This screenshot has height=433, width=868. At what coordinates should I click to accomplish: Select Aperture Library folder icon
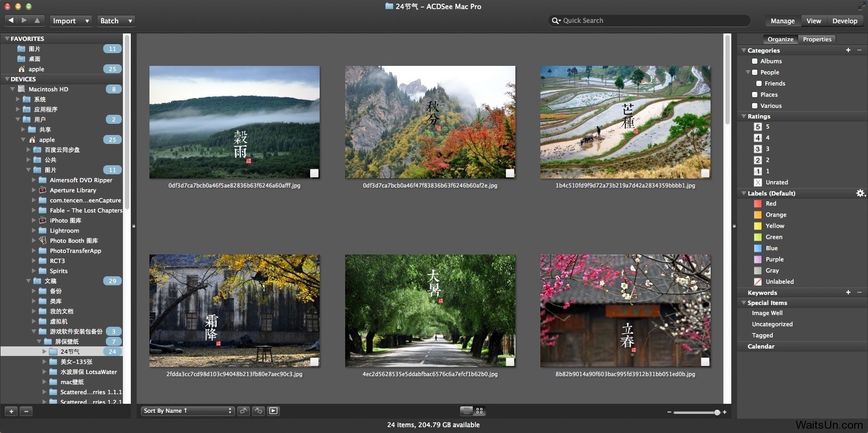[43, 190]
